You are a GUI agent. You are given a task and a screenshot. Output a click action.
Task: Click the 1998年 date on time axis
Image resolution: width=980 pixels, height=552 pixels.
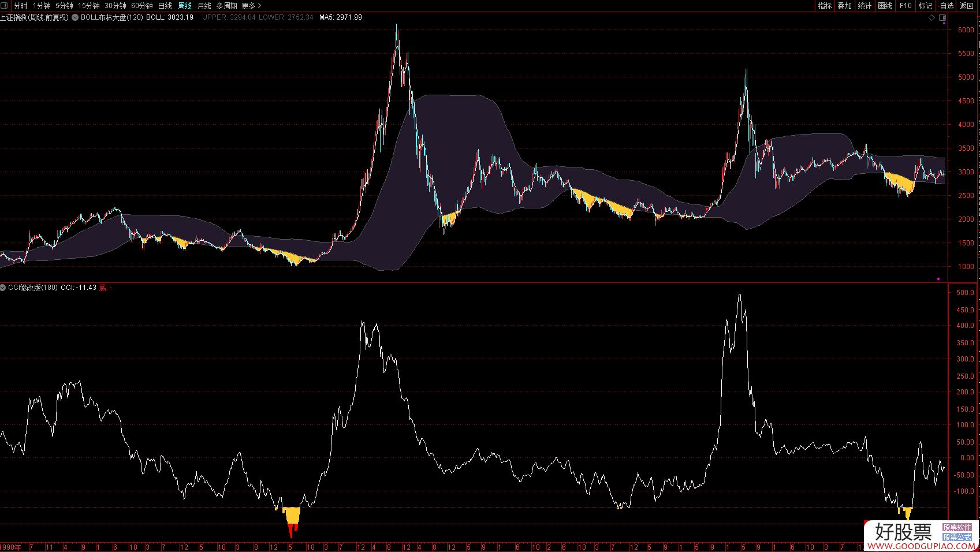[12, 547]
